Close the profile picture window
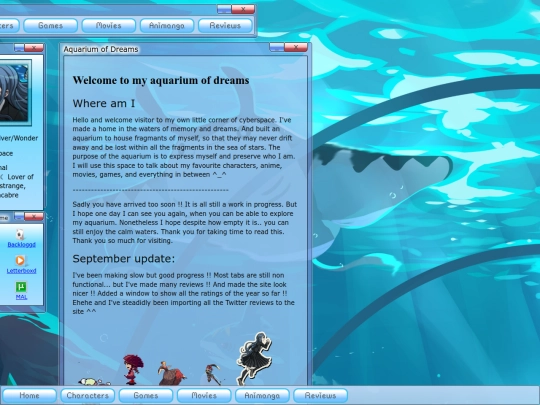540x405 pixels. (x=34, y=48)
